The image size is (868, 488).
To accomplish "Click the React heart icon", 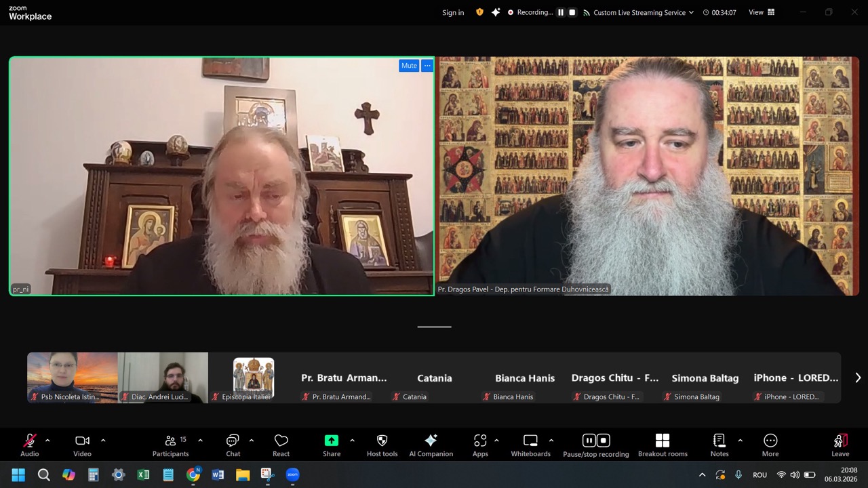I will (281, 444).
